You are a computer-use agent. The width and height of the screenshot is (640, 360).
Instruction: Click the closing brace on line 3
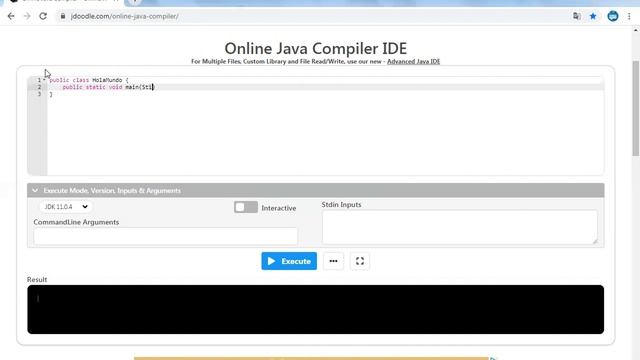[x=51, y=94]
